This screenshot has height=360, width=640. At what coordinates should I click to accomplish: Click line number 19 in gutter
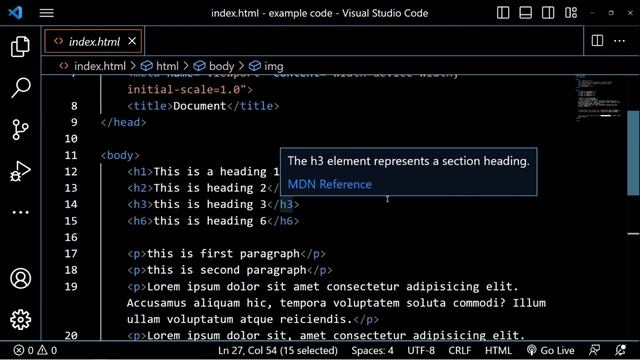pos(71,287)
